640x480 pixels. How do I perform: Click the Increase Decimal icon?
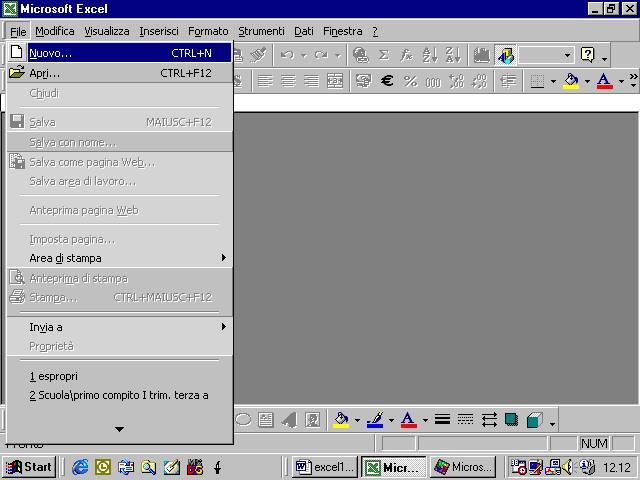pyautogui.click(x=456, y=81)
